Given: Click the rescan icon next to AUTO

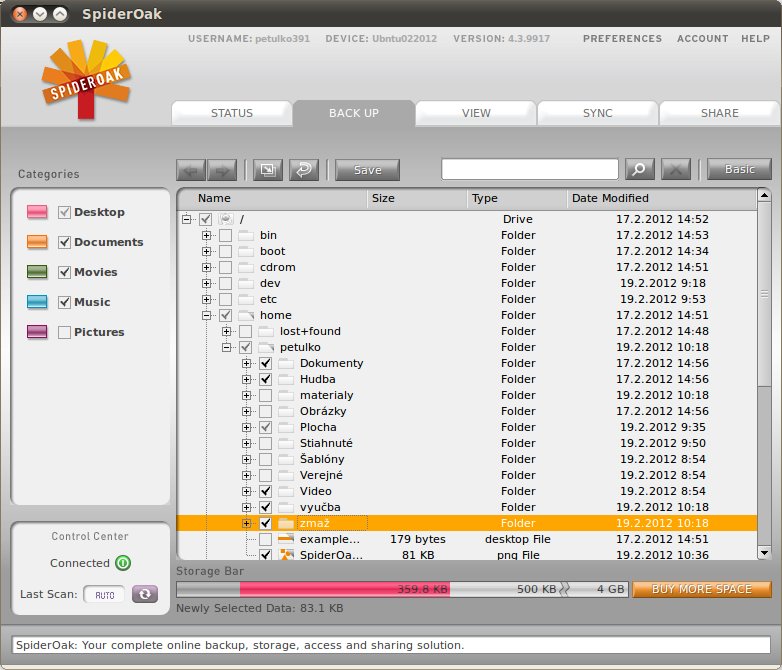Looking at the screenshot, I should click(x=145, y=594).
